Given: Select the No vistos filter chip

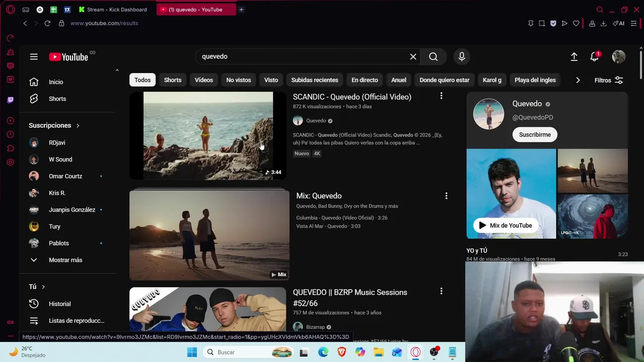Looking at the screenshot, I should (238, 80).
